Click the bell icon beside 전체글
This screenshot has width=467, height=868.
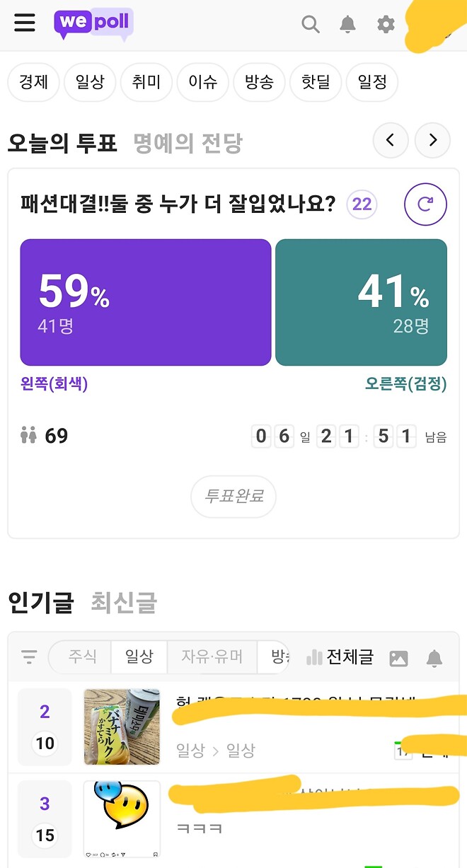pyautogui.click(x=434, y=657)
